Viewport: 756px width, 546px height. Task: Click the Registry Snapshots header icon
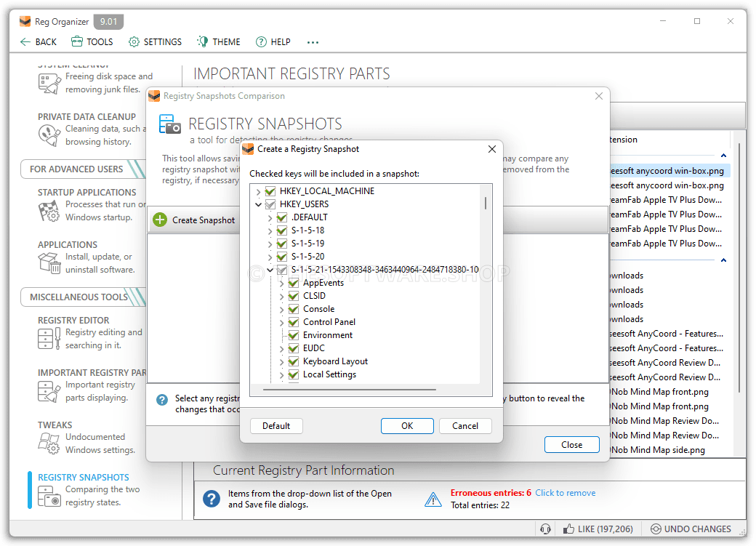tap(169, 124)
